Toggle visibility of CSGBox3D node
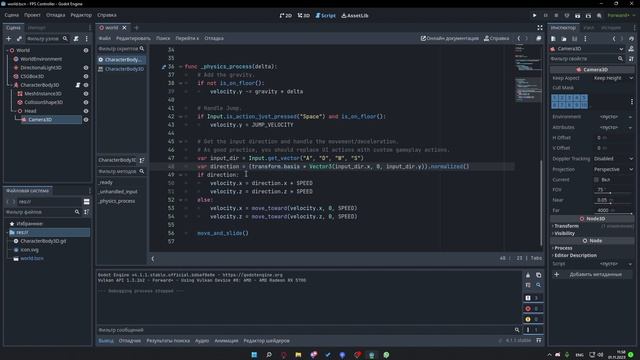 (x=86, y=76)
